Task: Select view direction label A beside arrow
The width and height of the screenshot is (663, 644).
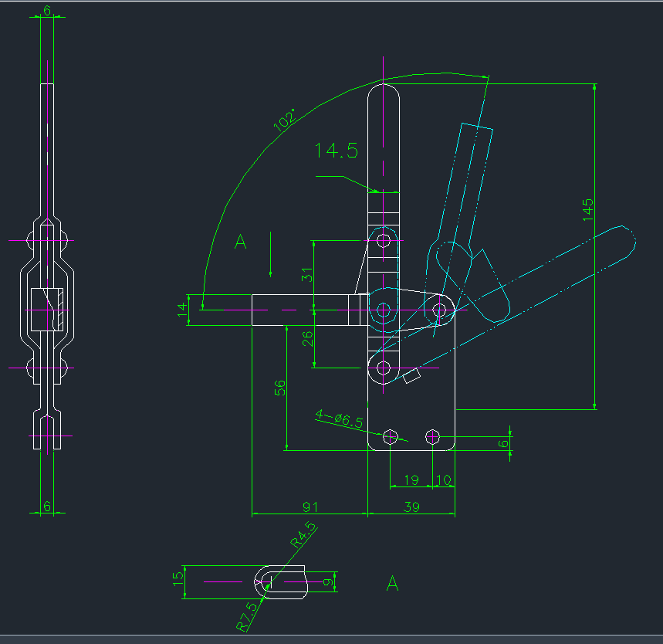Action: (241, 242)
